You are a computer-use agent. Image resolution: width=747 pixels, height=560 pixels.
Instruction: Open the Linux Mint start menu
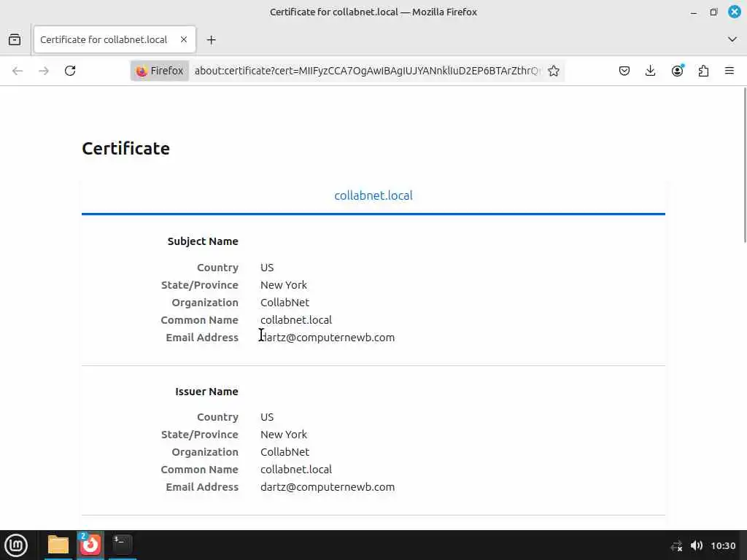click(x=16, y=545)
